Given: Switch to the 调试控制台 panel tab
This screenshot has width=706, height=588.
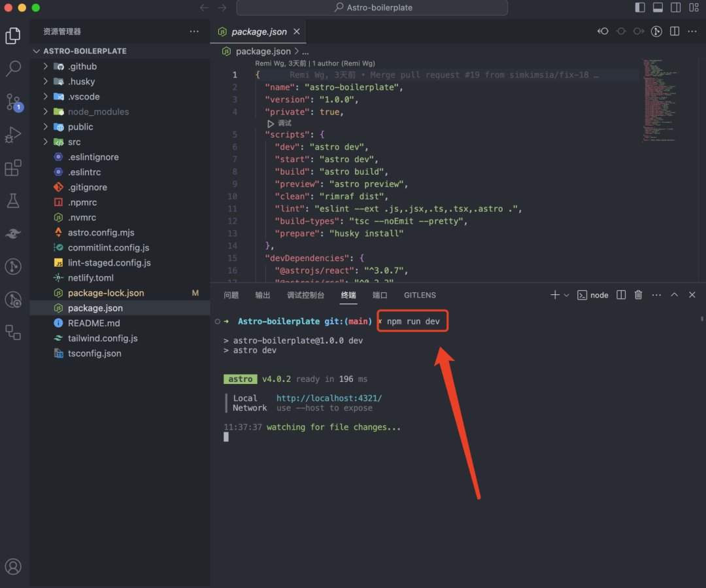Looking at the screenshot, I should click(x=305, y=295).
